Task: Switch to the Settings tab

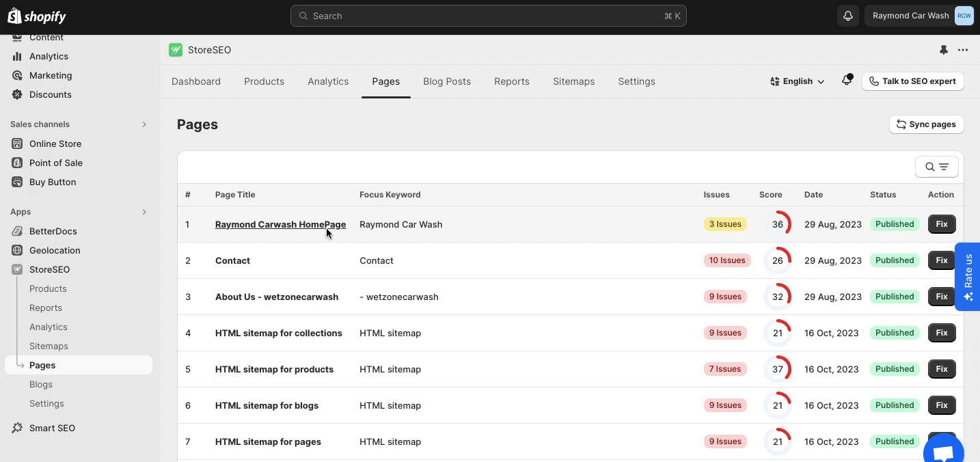Action: point(636,81)
